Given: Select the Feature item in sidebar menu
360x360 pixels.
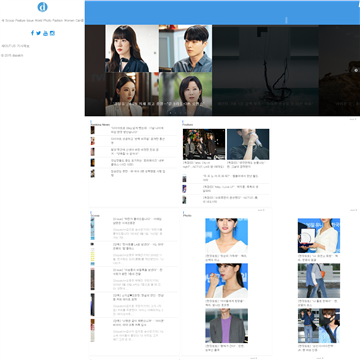Looking at the screenshot, I should (20, 20).
